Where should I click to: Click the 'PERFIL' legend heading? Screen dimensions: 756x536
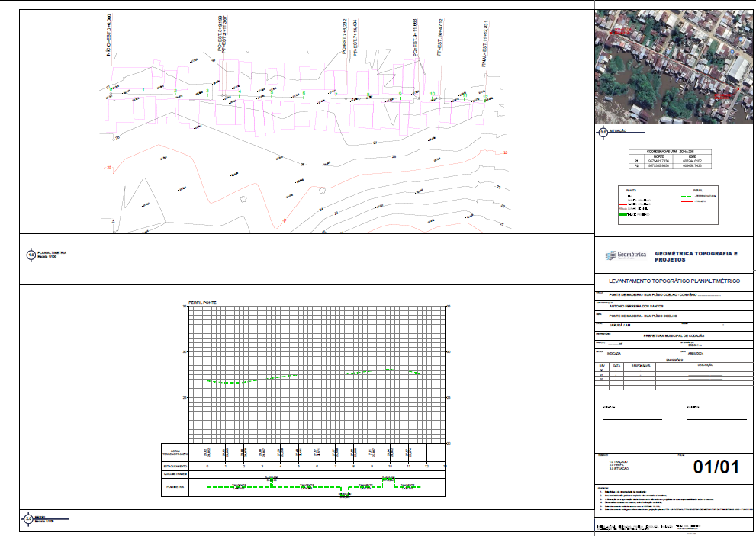(698, 191)
